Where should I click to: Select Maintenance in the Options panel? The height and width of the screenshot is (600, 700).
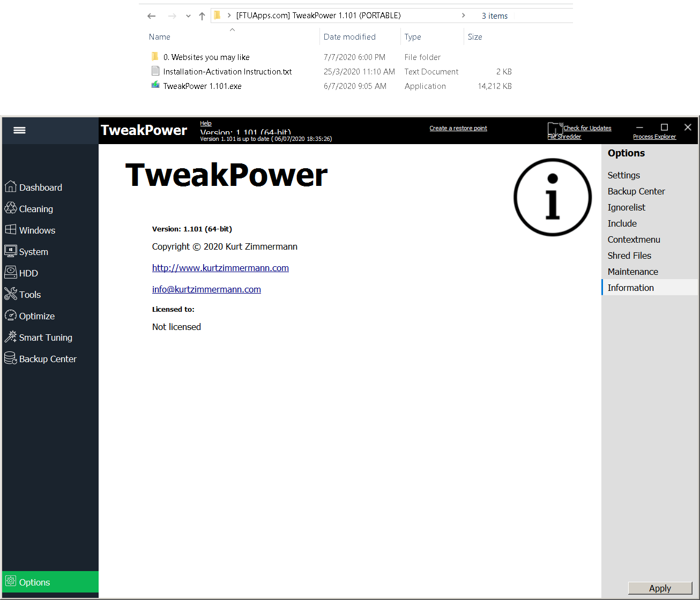(633, 272)
